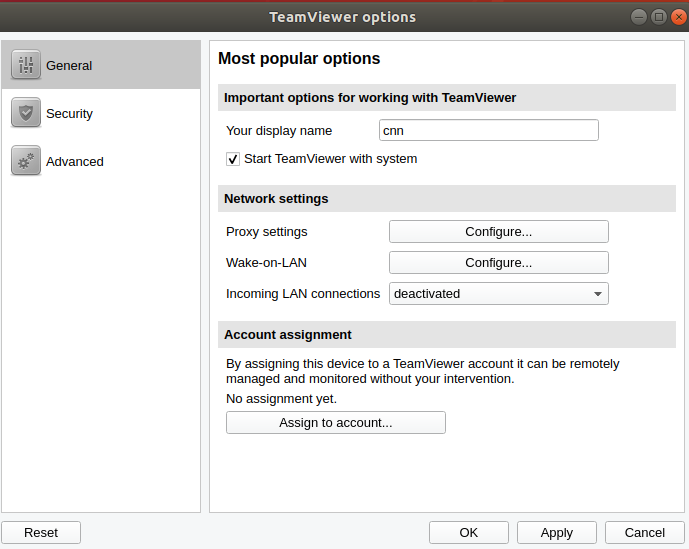Toggle Start TeamViewer with system checkbox

(x=233, y=159)
